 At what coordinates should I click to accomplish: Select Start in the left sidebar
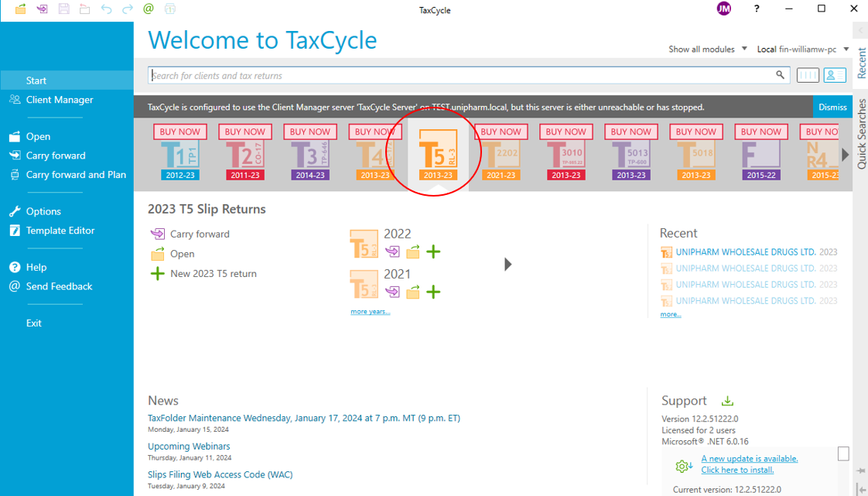[67, 80]
